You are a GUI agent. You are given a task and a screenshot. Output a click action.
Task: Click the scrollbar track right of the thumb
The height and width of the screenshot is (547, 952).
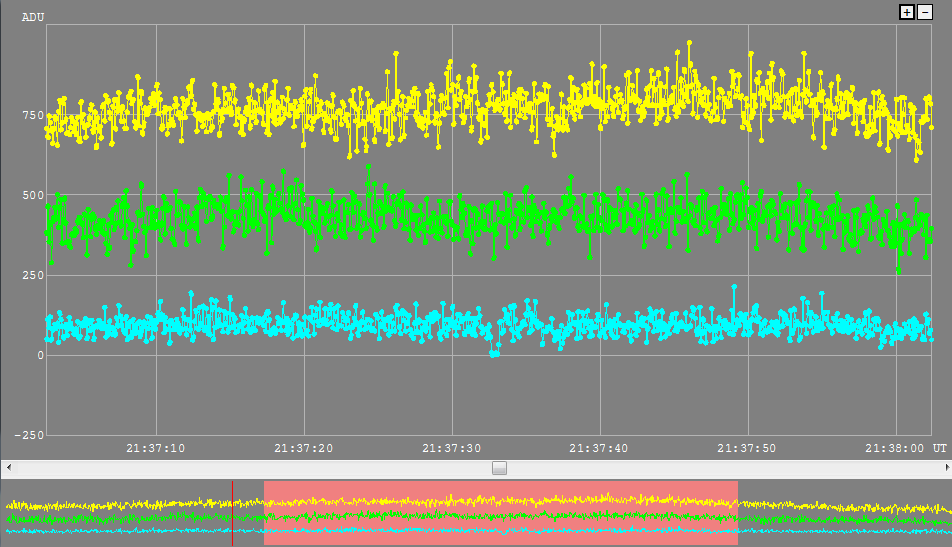coord(720,467)
